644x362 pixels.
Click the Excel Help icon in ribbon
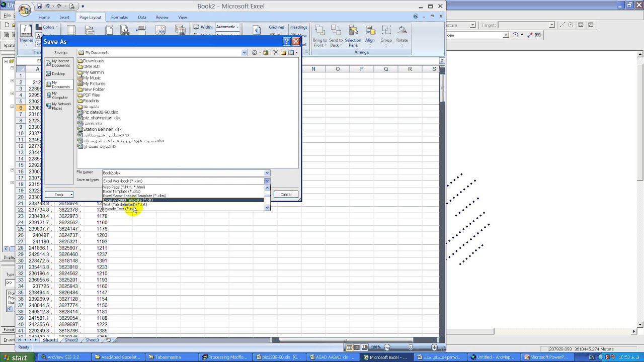(x=416, y=17)
